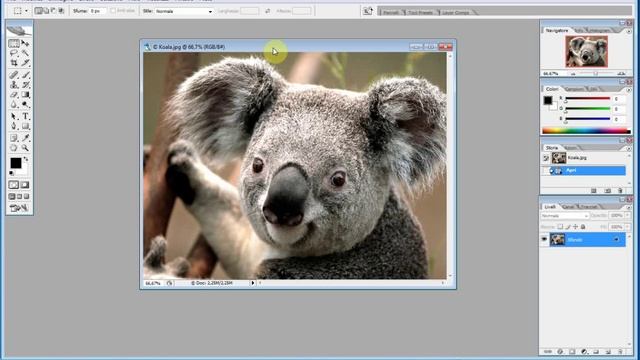
Task: Select the Crop tool
Action: (14, 63)
